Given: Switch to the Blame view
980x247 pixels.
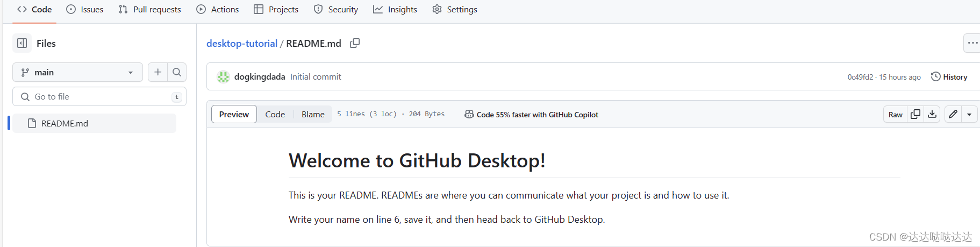Looking at the screenshot, I should pyautogui.click(x=313, y=114).
